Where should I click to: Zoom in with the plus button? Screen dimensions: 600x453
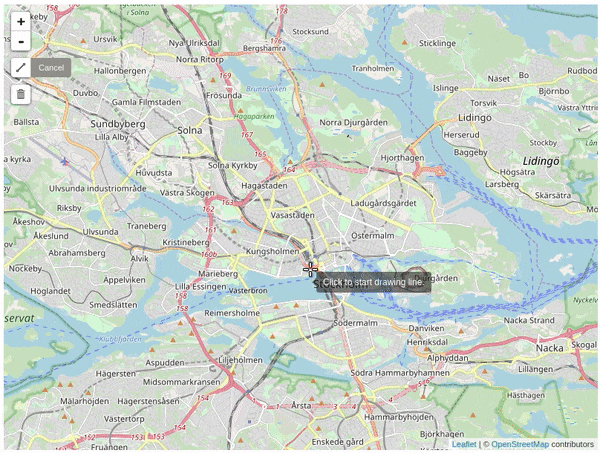(21, 22)
